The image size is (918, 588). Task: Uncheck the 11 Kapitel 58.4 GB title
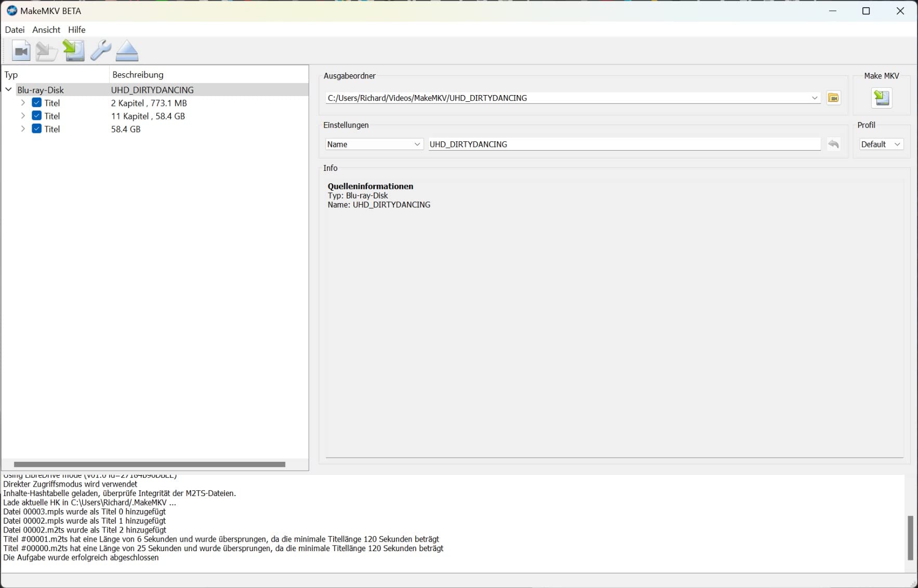coord(36,116)
